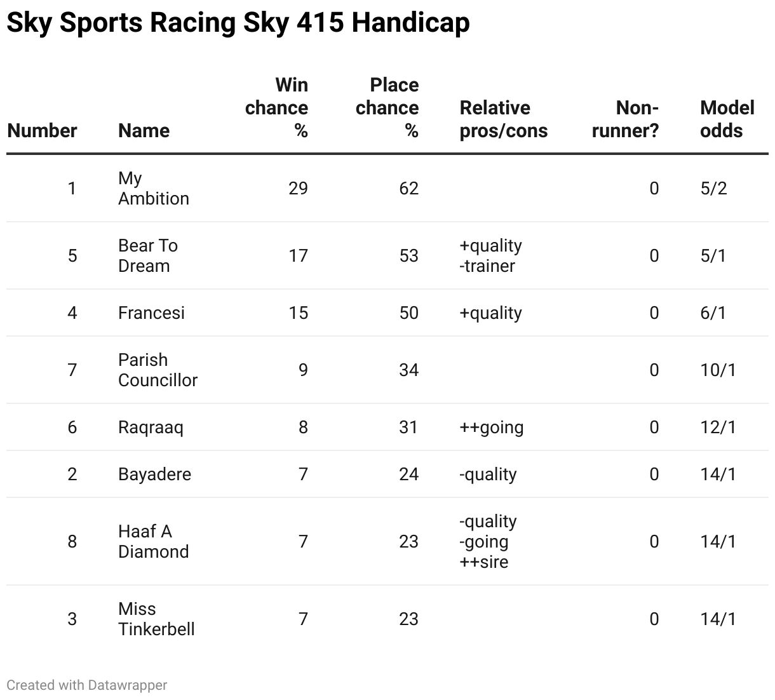Select Haaf A Diamond's pros/cons cell
This screenshot has height=700, width=775.
[x=488, y=541]
